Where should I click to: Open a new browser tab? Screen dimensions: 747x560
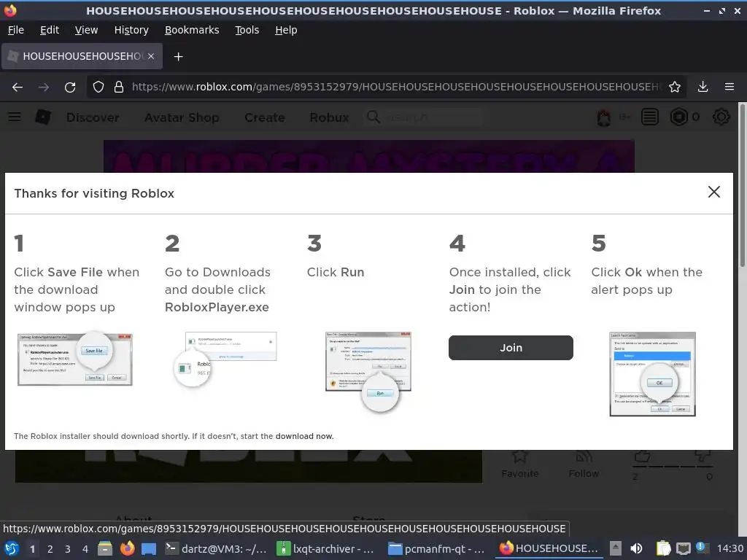(x=178, y=57)
